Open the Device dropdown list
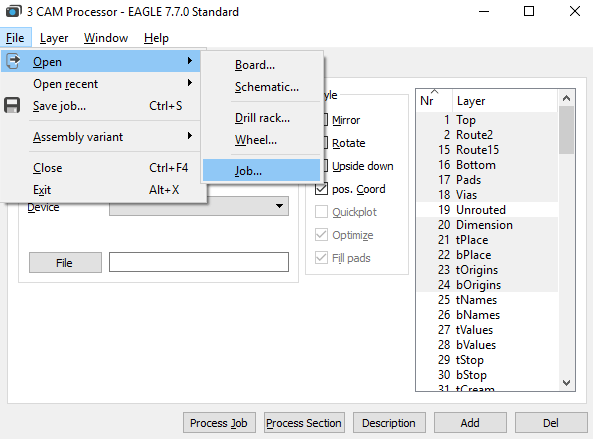This screenshot has height=439, width=593. [x=199, y=206]
